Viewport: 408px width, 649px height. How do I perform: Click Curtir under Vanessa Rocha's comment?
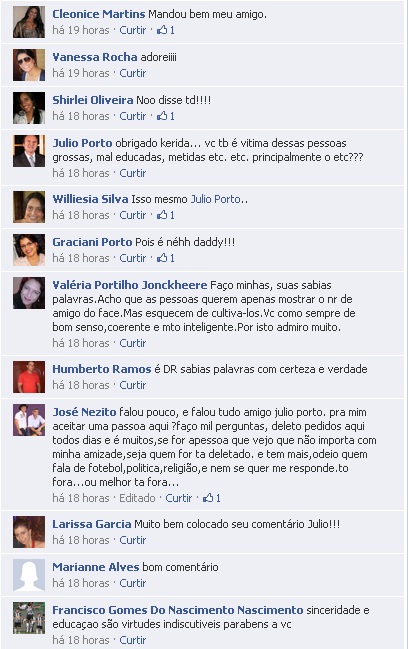(x=133, y=73)
